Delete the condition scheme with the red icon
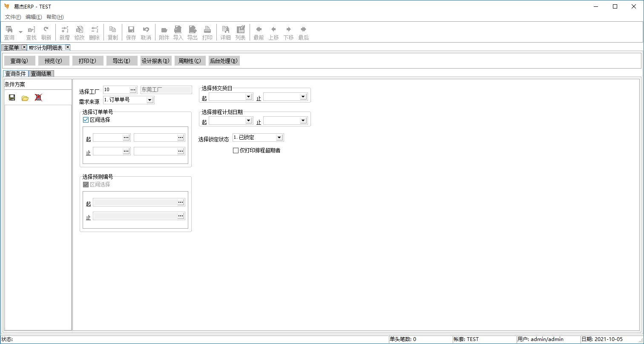This screenshot has height=344, width=644. (38, 97)
